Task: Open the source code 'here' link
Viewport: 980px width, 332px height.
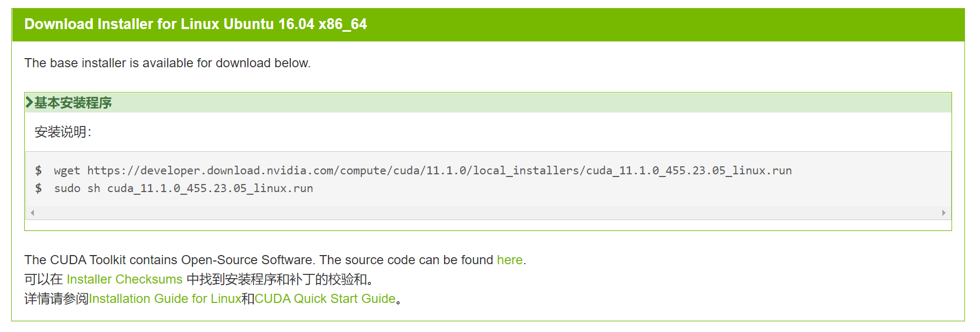Action: pyautogui.click(x=509, y=260)
